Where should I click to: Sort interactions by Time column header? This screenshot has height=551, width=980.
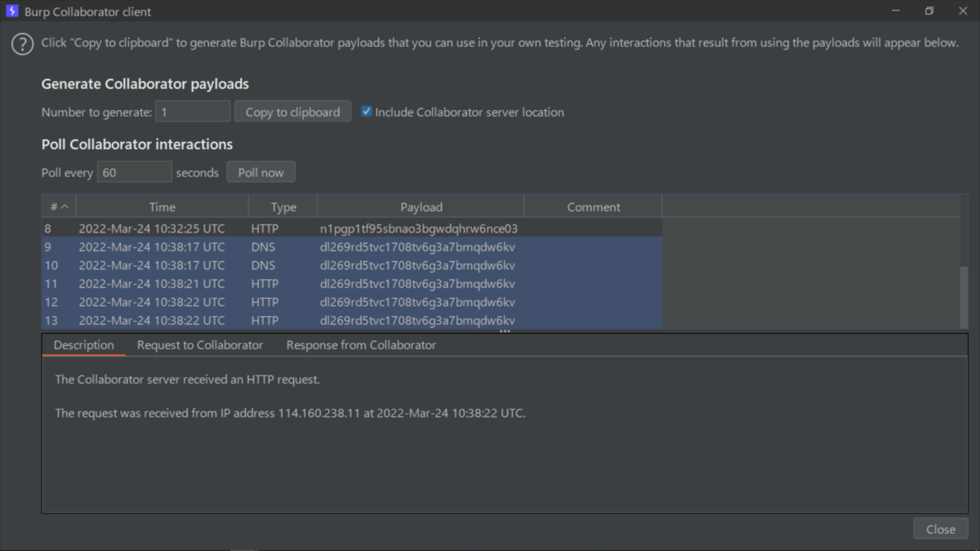(x=163, y=207)
